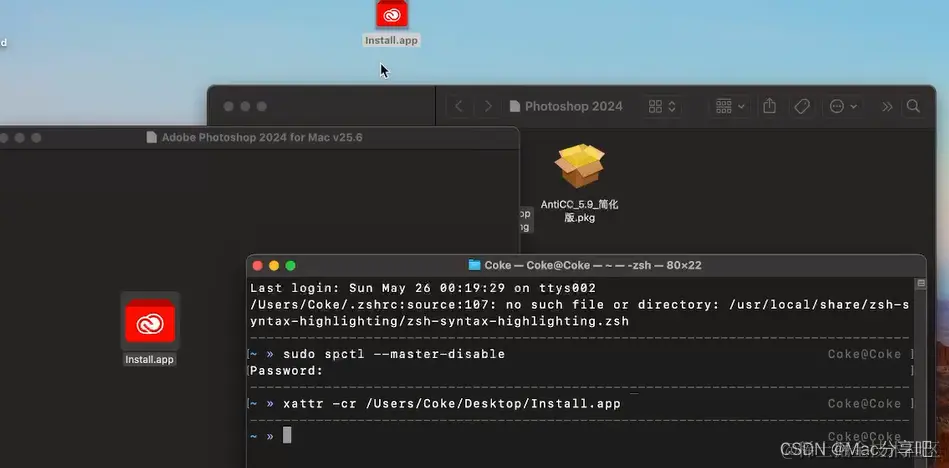The width and height of the screenshot is (949, 468).
Task: Click the Install.app label in the Adobe window
Action: 149,360
